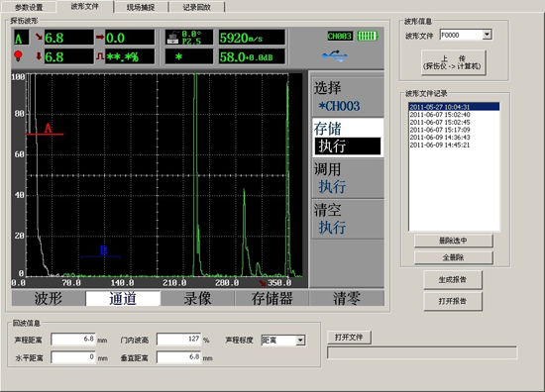
Task: Click the probe angle icon
Action: click(x=173, y=38)
